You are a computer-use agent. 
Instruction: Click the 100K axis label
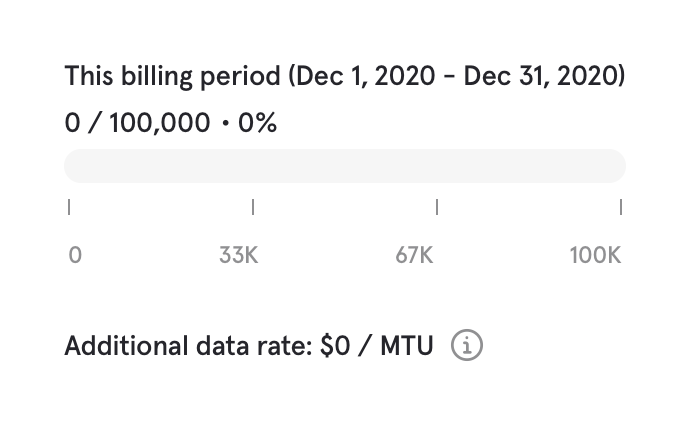click(595, 255)
